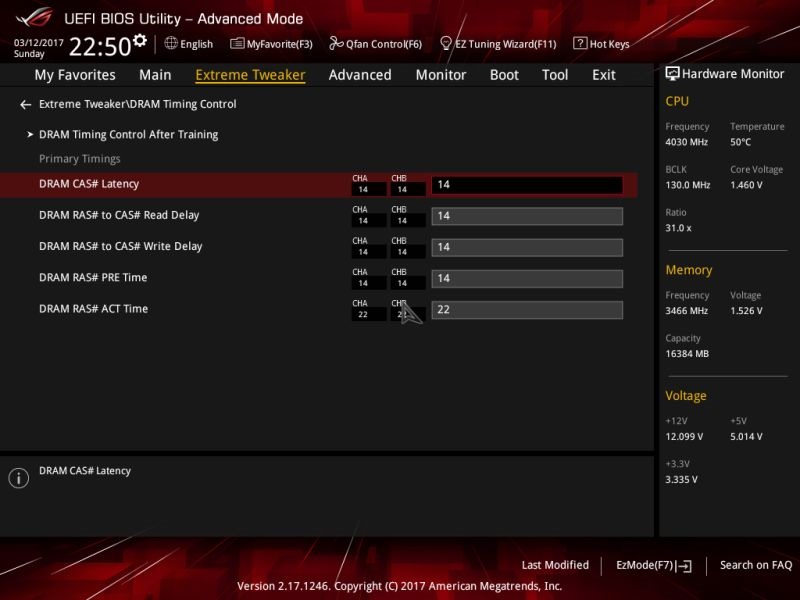Click CHB value of DRAM CAS# Latency
This screenshot has width=800, height=600.
pyautogui.click(x=408, y=189)
